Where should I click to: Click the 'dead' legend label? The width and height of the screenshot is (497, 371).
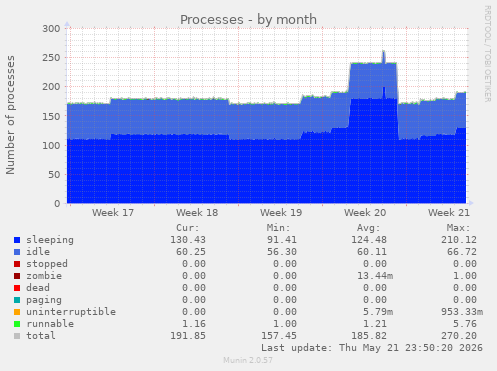tap(38, 288)
